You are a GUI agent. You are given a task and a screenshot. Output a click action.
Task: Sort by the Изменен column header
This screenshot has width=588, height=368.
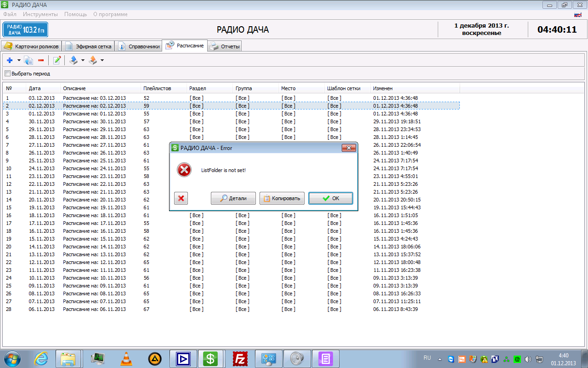click(x=415, y=88)
